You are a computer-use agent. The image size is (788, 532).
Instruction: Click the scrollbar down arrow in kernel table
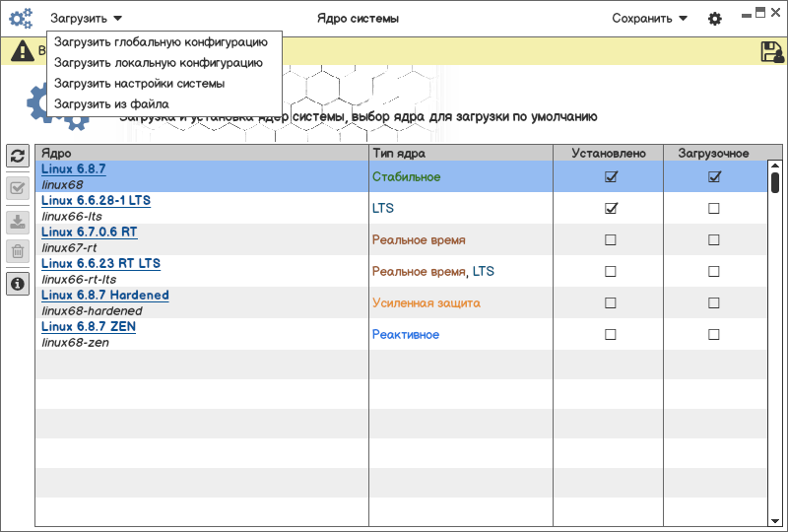click(775, 519)
